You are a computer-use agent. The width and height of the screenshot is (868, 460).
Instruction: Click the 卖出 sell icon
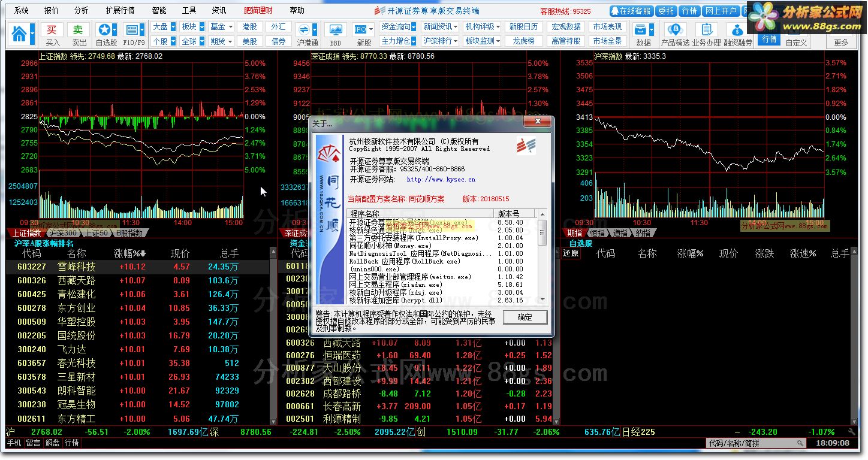[x=79, y=30]
